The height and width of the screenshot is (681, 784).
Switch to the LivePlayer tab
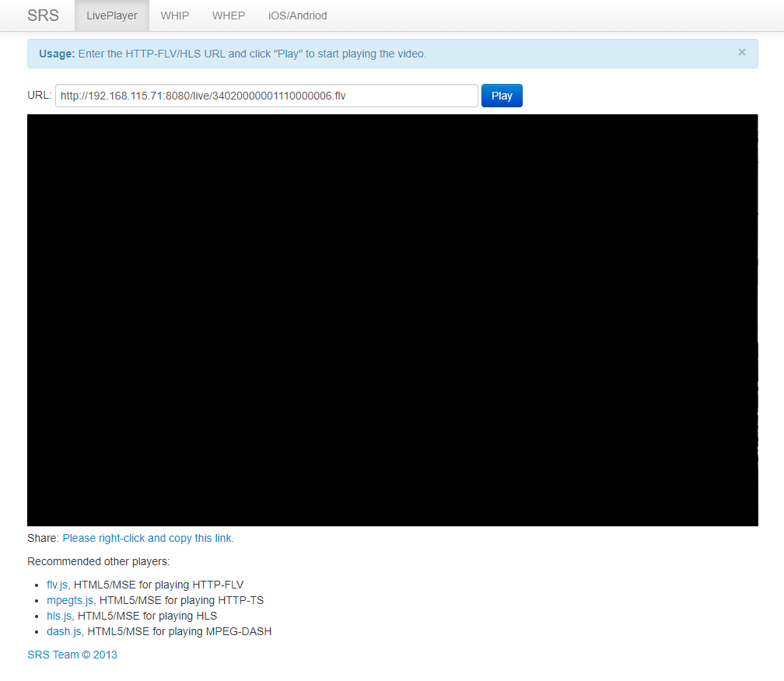pyautogui.click(x=112, y=16)
